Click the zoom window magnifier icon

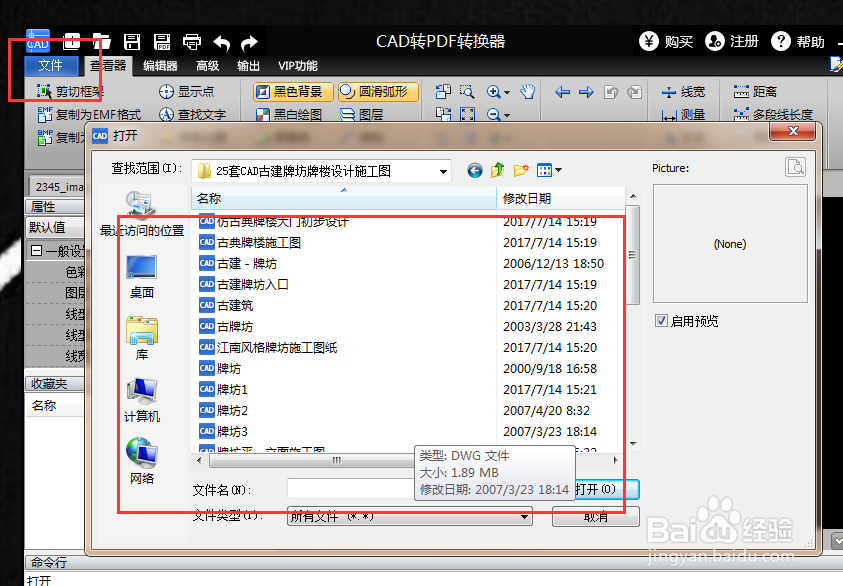(467, 92)
